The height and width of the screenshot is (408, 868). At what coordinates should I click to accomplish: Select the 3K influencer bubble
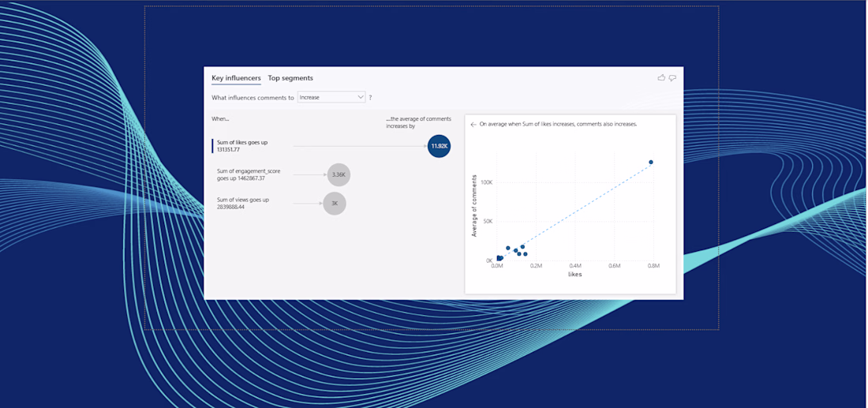click(x=335, y=203)
